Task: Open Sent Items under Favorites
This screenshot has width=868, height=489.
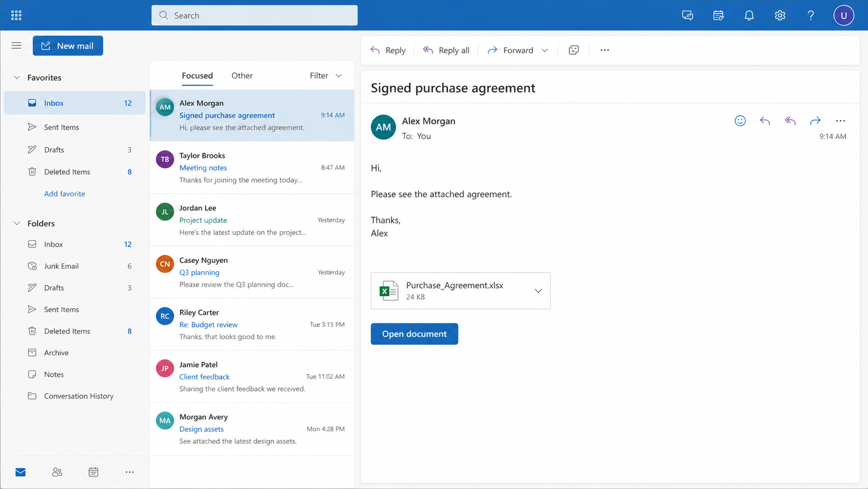Action: click(75, 127)
